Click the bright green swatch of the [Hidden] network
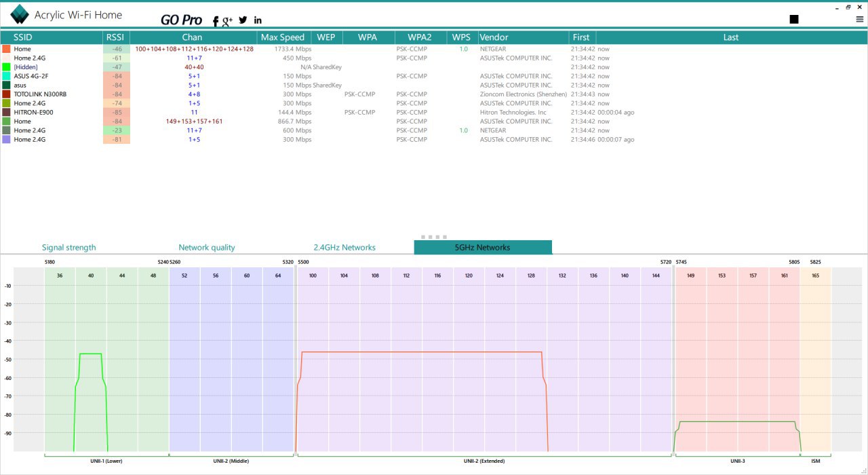 pos(6,67)
